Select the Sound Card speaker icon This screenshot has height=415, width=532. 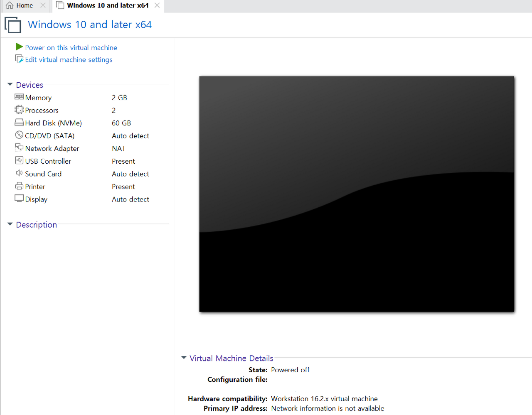pos(19,173)
